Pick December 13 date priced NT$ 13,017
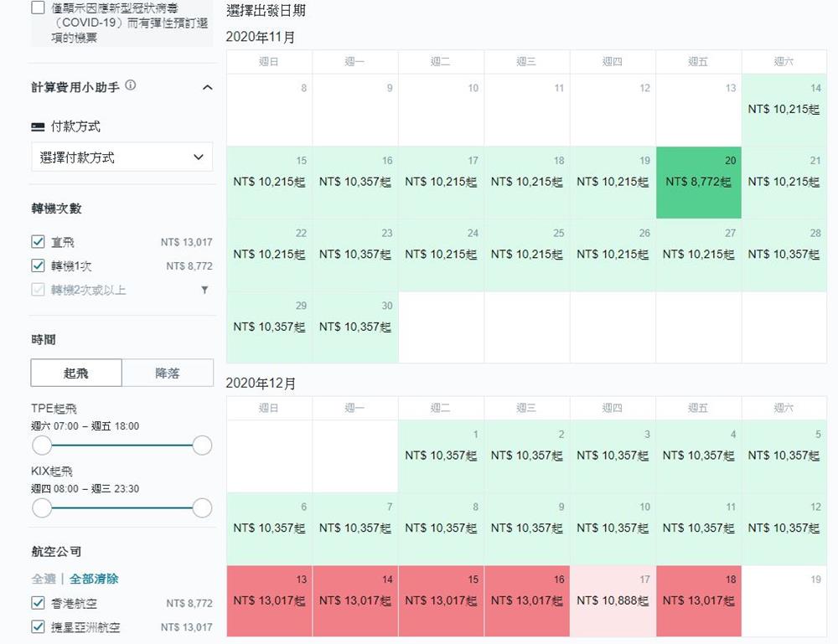838x644 pixels. (269, 601)
